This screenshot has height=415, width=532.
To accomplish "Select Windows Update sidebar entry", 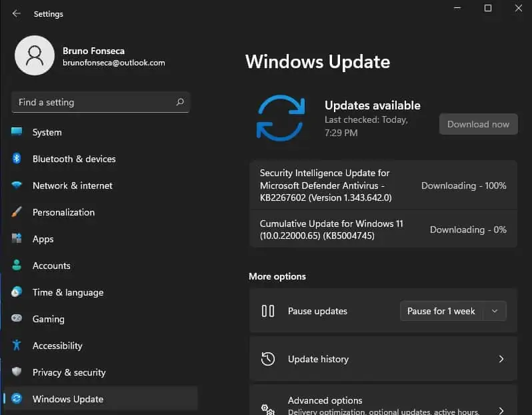I will 101,399.
